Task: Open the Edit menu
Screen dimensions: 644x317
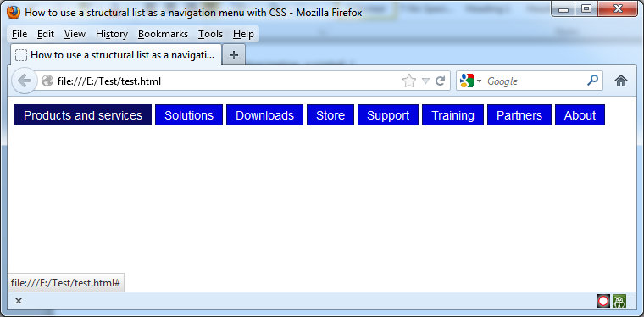Action: tap(46, 34)
